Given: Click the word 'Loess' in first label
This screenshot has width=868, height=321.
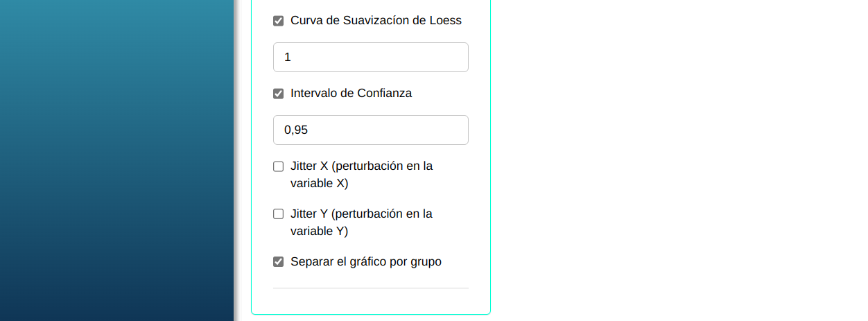Looking at the screenshot, I should click(x=445, y=21).
